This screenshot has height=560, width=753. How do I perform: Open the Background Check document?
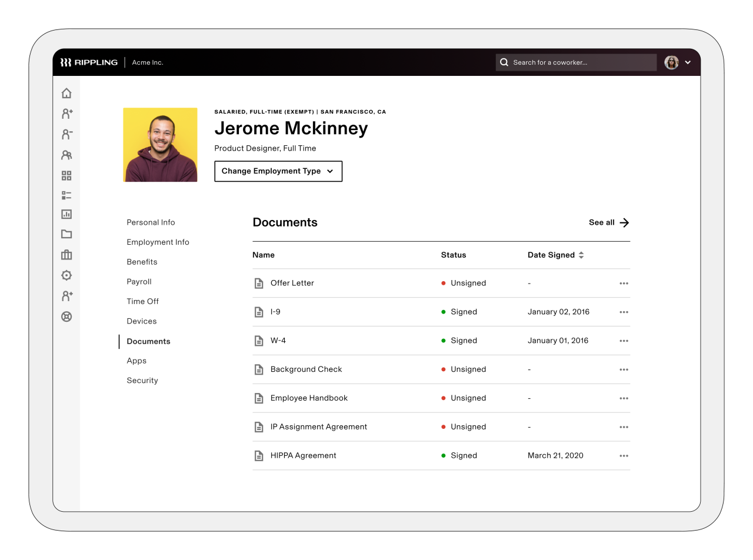[306, 369]
